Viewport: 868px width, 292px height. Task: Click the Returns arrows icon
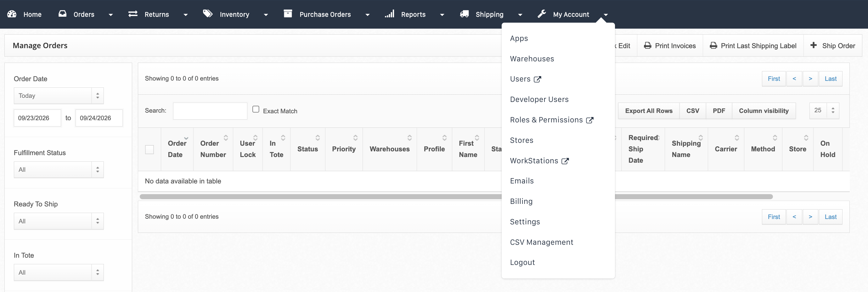click(x=133, y=14)
